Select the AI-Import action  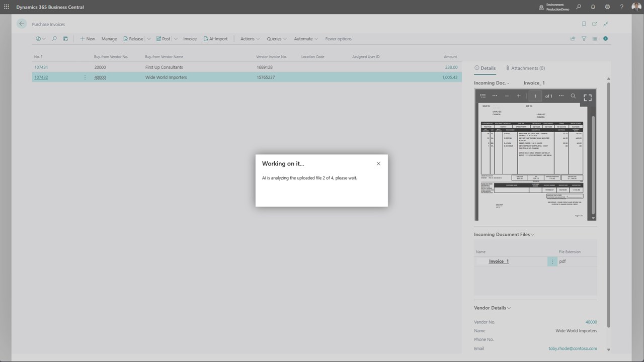[215, 39]
